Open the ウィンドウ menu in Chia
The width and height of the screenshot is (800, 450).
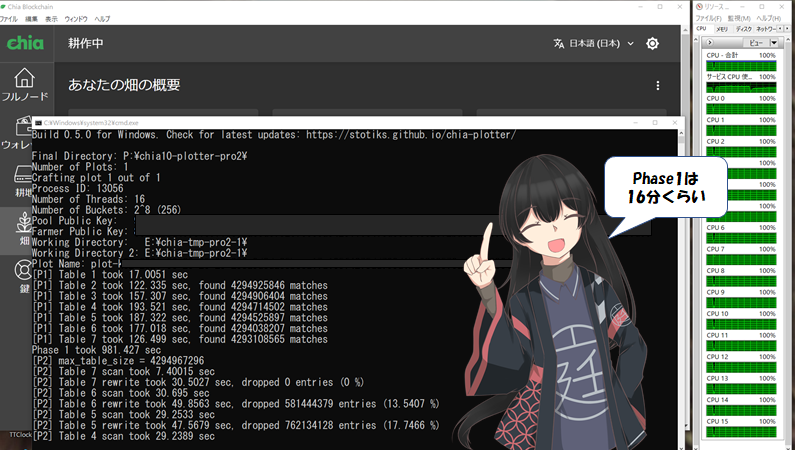[76, 19]
